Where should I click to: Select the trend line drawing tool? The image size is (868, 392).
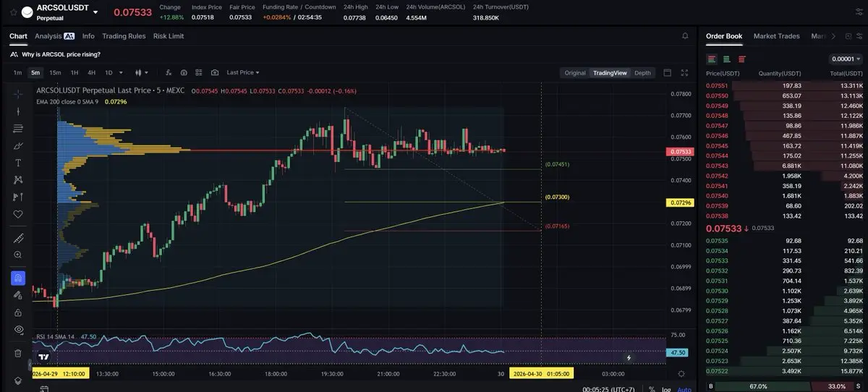click(18, 111)
